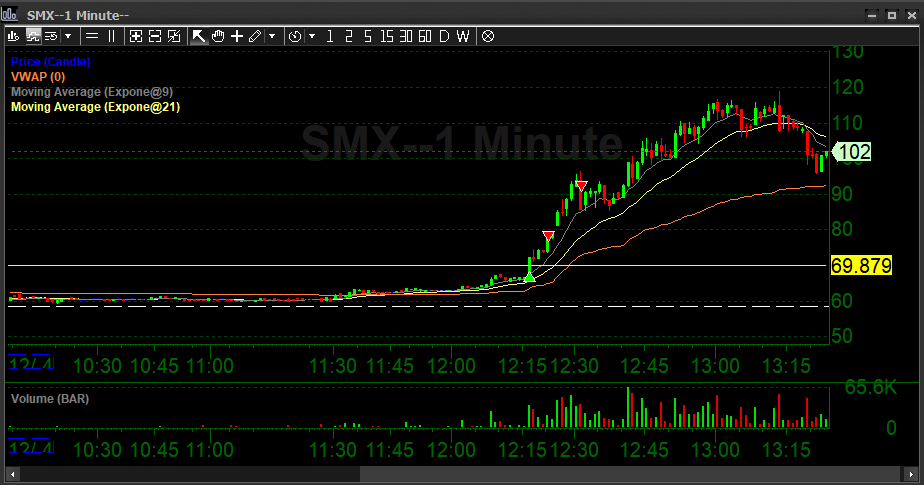Viewport: 924px width, 485px height.
Task: Click the bar chart style icon in toolbar
Action: click(13, 37)
